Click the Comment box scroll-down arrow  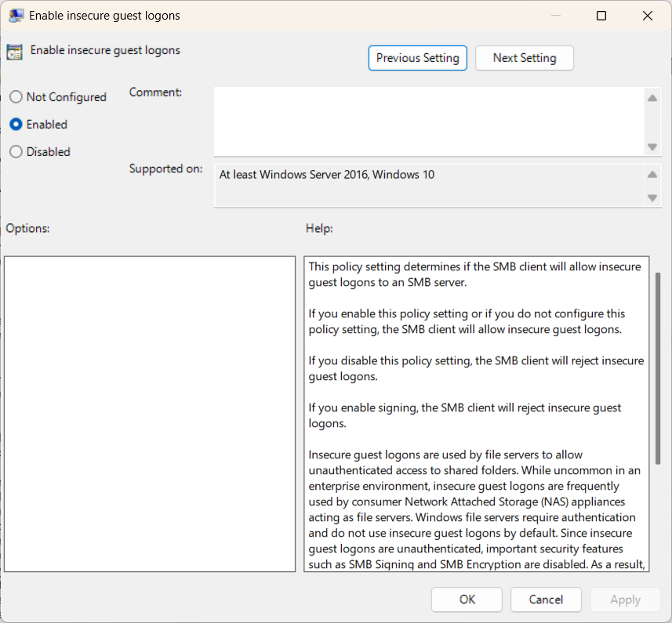point(652,147)
